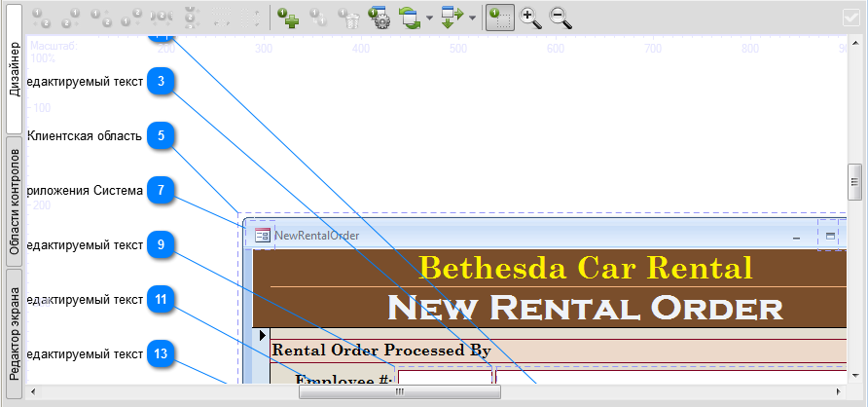Click the grayed duplicate-bubble icon beside the green plus
This screenshot has width=868, height=407.
coord(318,18)
